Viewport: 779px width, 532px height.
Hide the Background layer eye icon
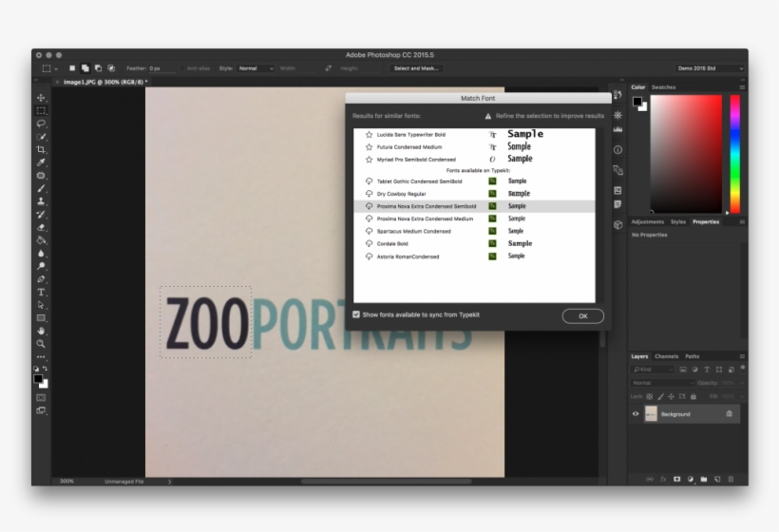pos(636,414)
